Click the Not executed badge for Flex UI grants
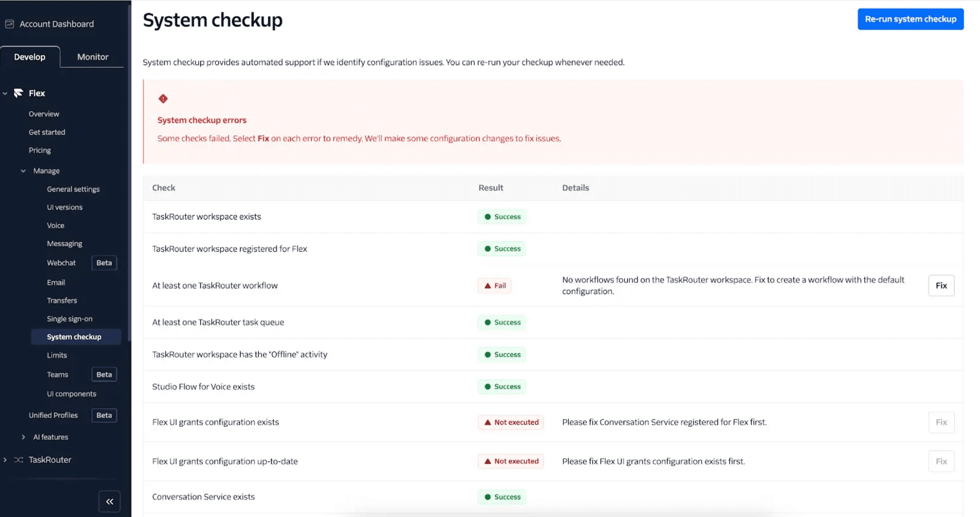The width and height of the screenshot is (980, 517). point(511,422)
